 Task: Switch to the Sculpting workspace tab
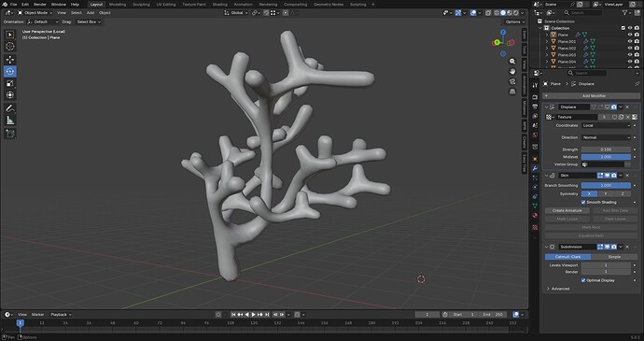tap(141, 4)
